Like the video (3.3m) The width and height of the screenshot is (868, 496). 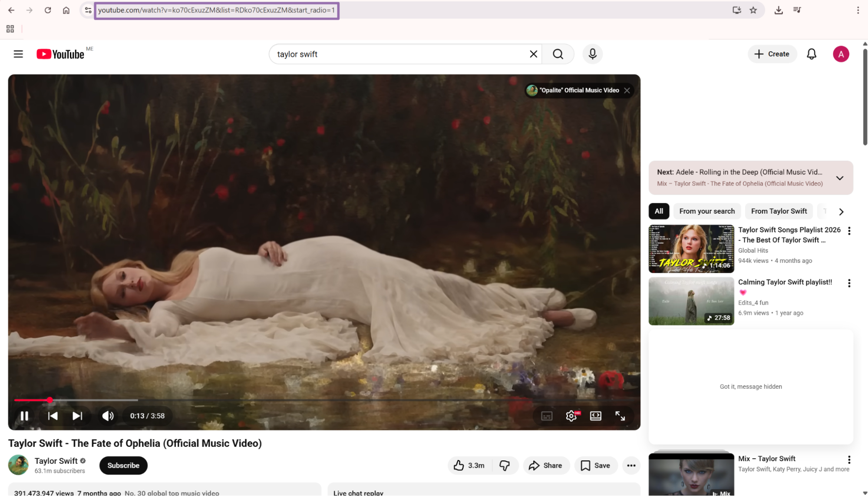469,465
